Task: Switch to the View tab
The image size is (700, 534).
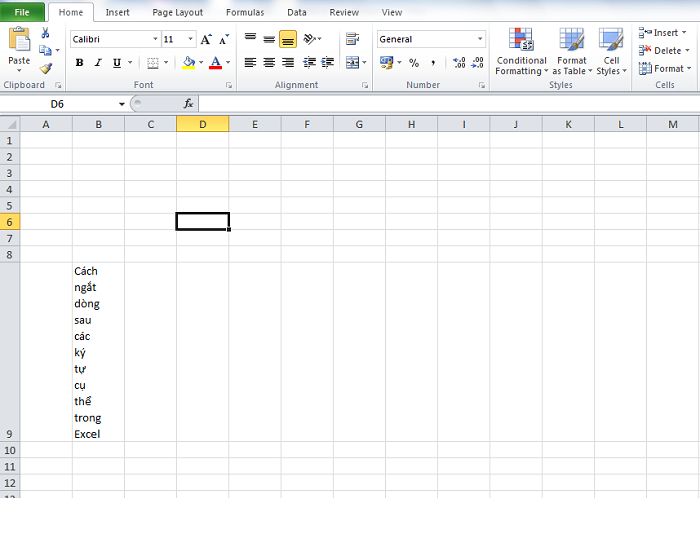Action: [x=392, y=13]
